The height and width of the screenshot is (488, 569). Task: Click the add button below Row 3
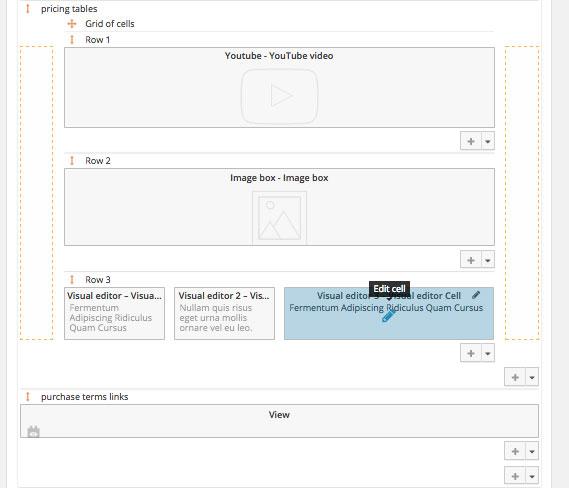click(471, 353)
